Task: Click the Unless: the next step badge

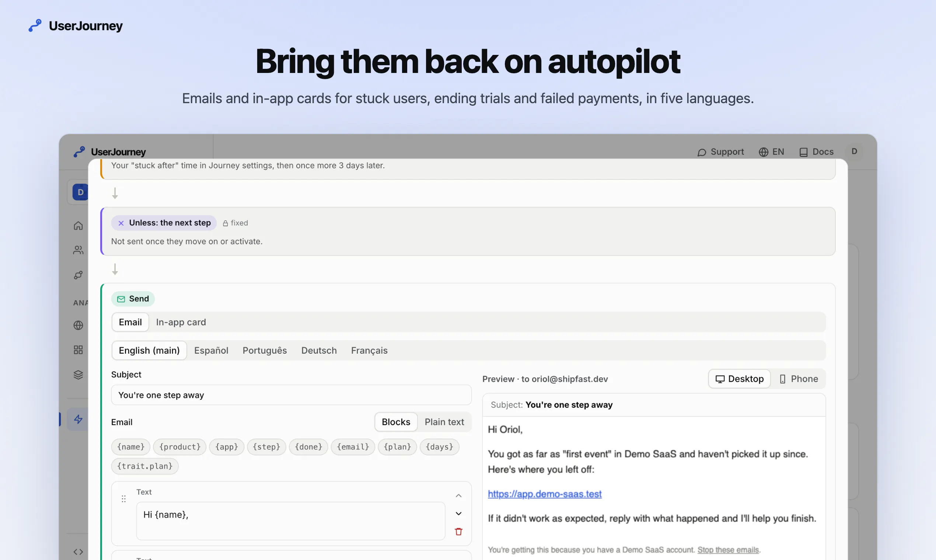Action: pyautogui.click(x=164, y=223)
